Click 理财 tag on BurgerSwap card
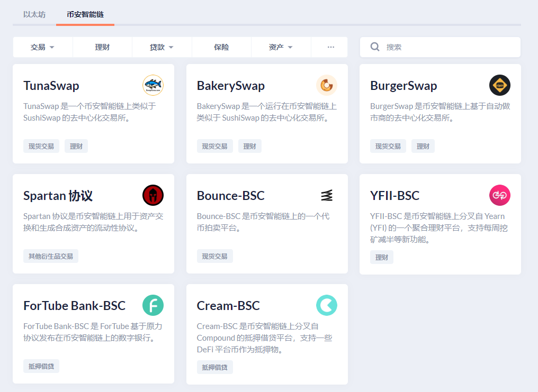 click(423, 147)
